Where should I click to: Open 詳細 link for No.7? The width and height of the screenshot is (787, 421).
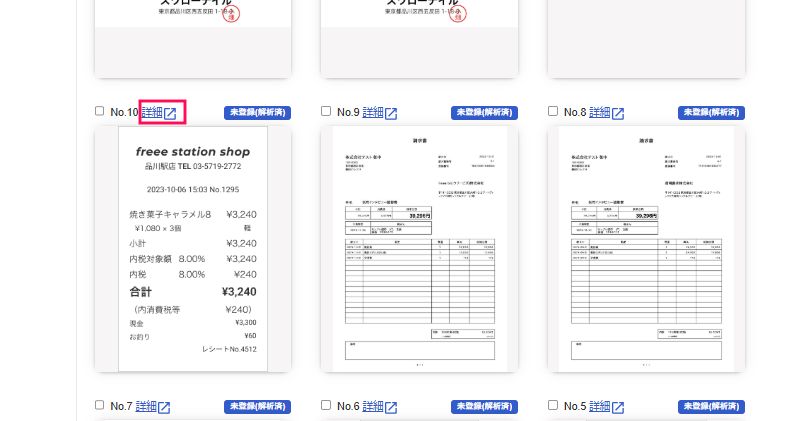[x=146, y=406]
